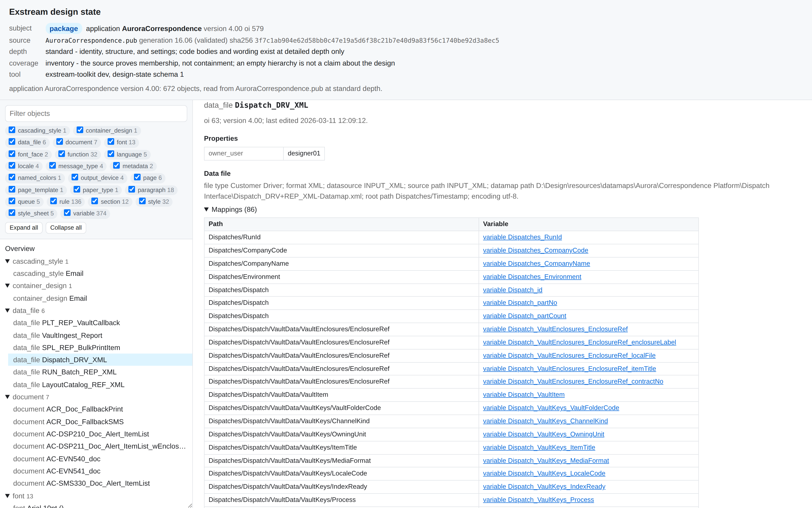Open variable Dispatches_CompanyCode link

tap(535, 250)
